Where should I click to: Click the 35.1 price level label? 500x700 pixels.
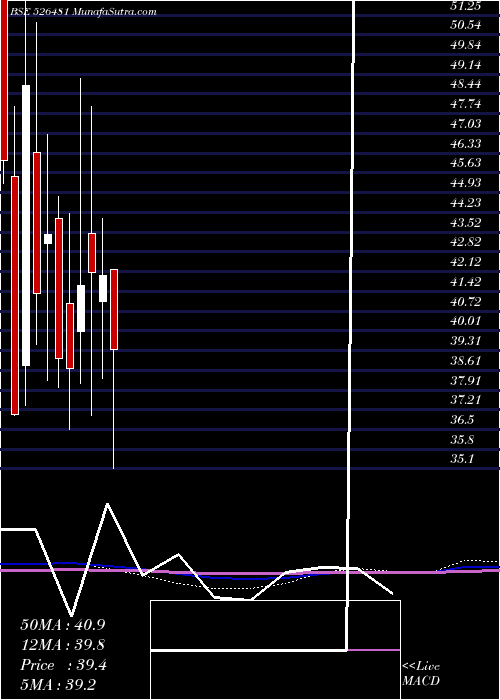point(462,459)
